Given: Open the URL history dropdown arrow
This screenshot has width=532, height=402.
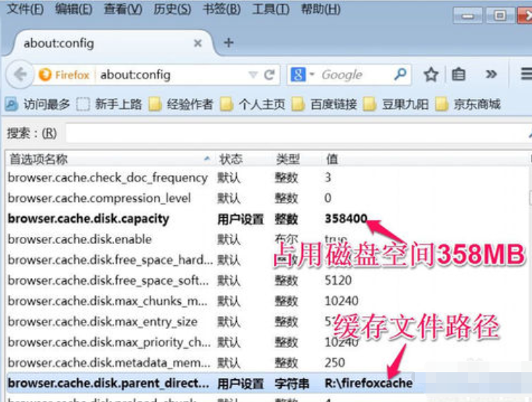Looking at the screenshot, I should pos(253,74).
